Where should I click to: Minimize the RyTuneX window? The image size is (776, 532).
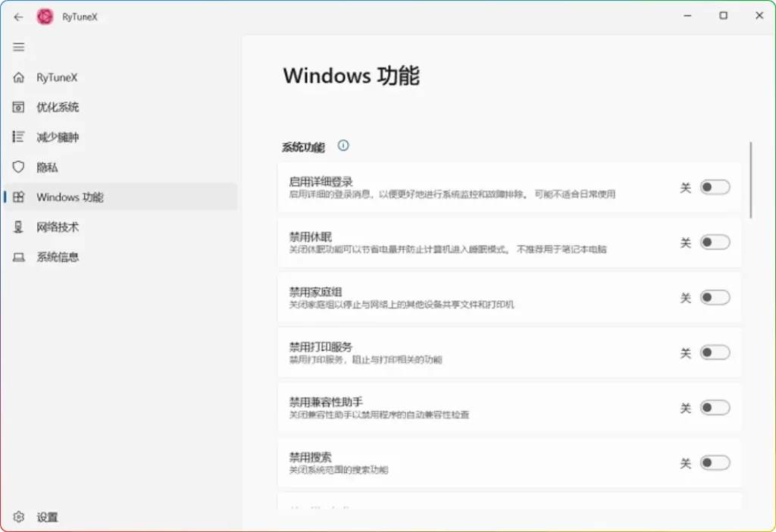(687, 16)
